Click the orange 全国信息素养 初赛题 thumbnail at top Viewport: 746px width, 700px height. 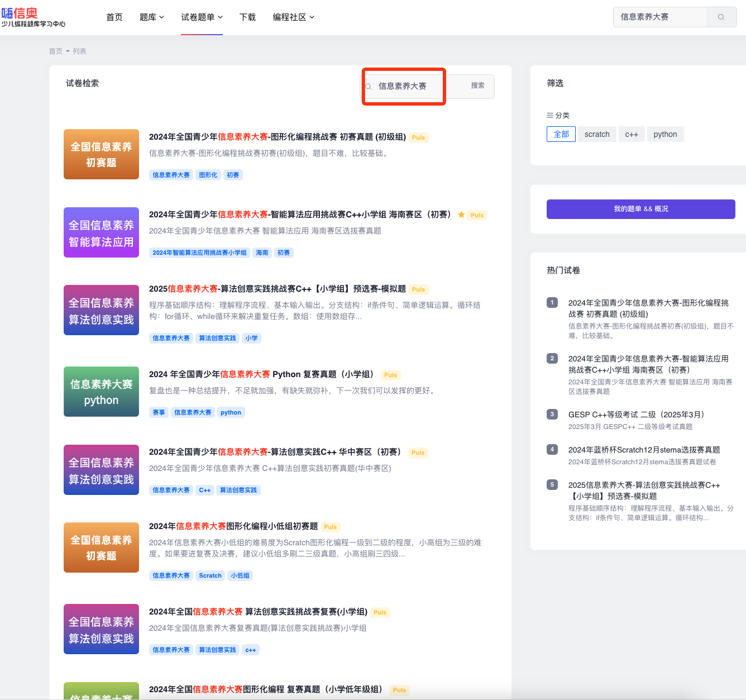coord(101,154)
